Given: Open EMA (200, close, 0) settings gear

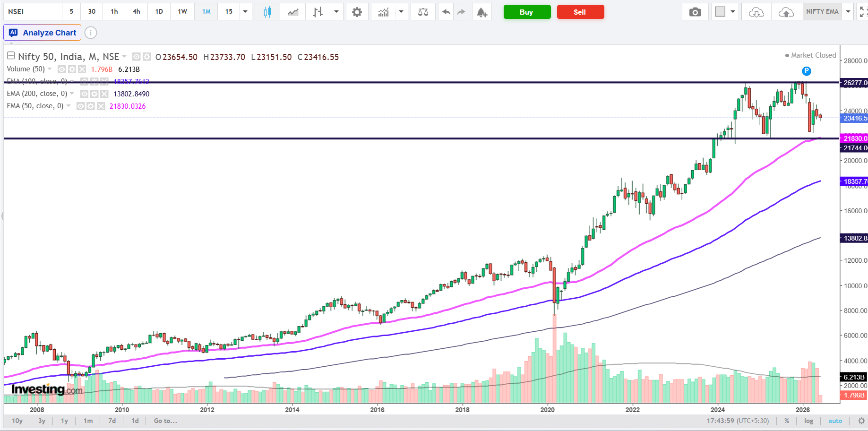Looking at the screenshot, I should pos(95,94).
